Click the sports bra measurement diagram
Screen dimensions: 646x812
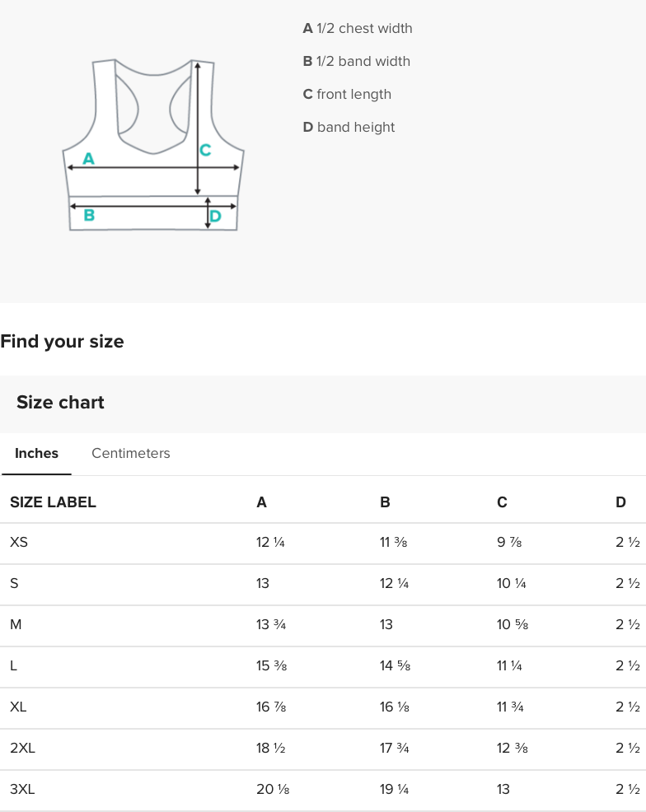[x=153, y=145]
